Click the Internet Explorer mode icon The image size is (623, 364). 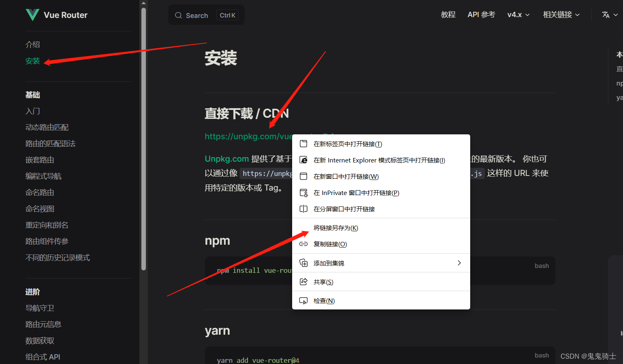304,160
